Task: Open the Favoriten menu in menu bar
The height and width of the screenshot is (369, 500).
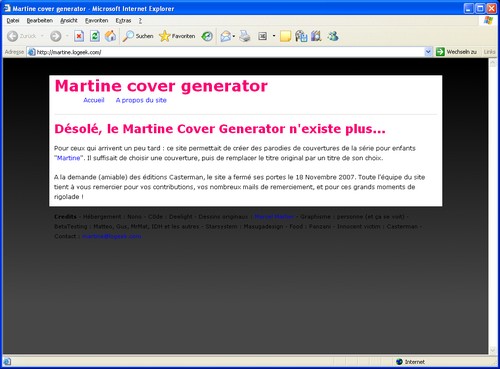Action: [96, 21]
